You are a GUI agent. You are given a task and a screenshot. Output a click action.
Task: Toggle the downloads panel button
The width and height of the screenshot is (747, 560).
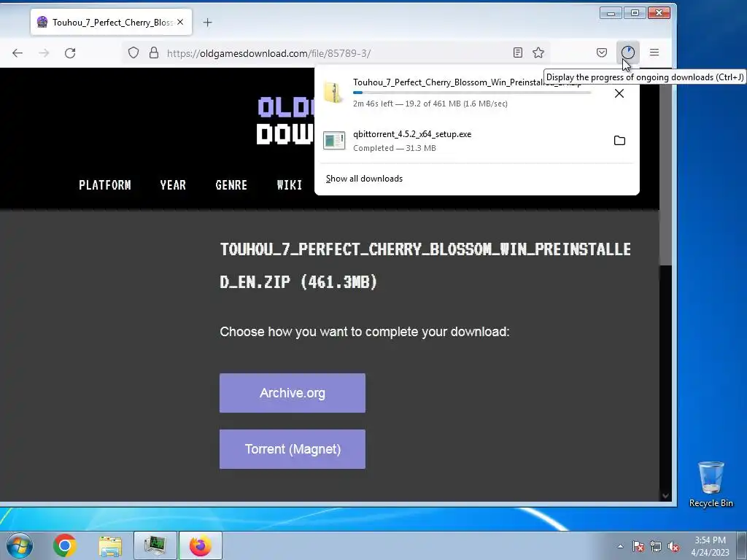coord(628,52)
